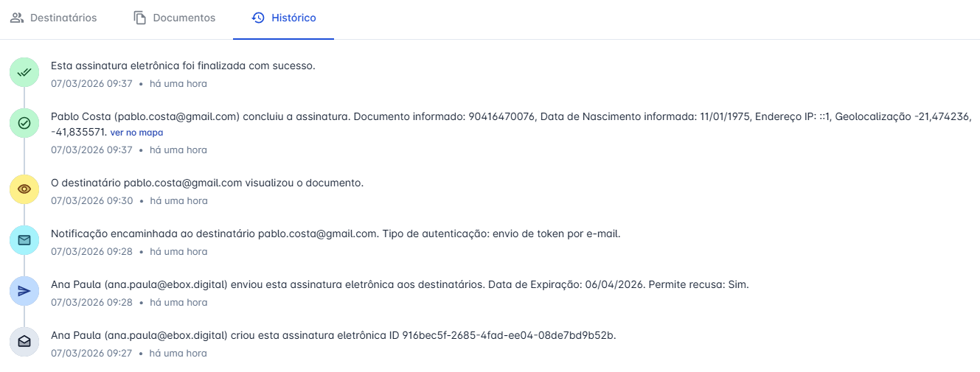Click the gray open-envelope created icon

[24, 342]
